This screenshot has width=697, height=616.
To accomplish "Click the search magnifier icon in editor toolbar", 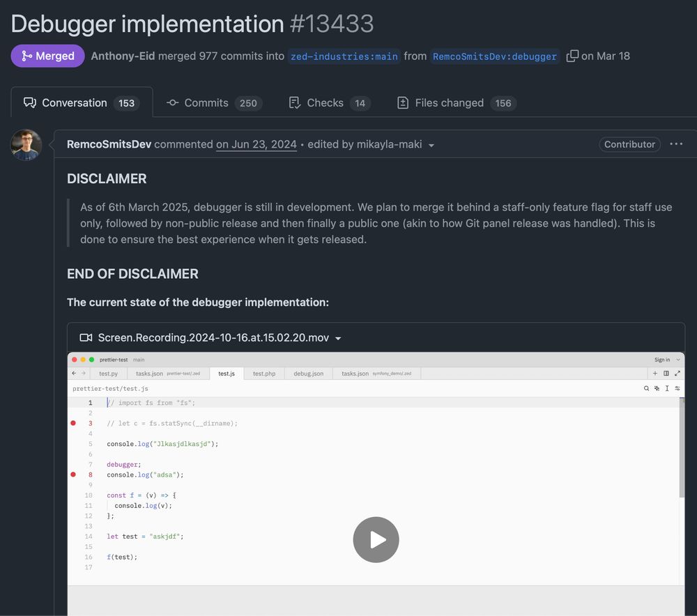I will click(646, 388).
